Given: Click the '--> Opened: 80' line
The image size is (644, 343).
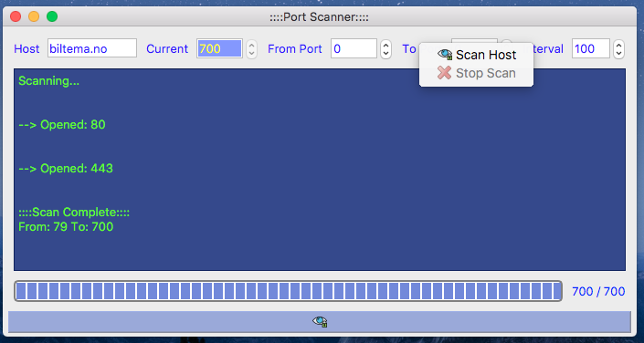Looking at the screenshot, I should tap(62, 125).
